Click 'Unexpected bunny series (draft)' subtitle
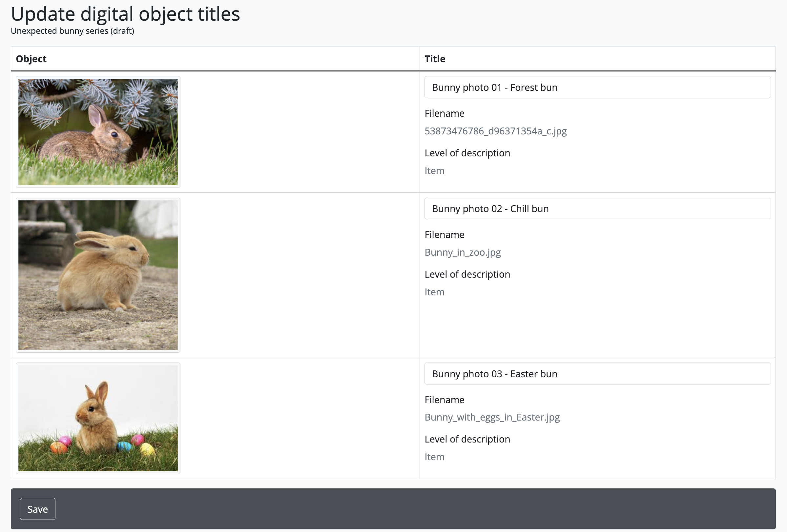 (x=72, y=31)
